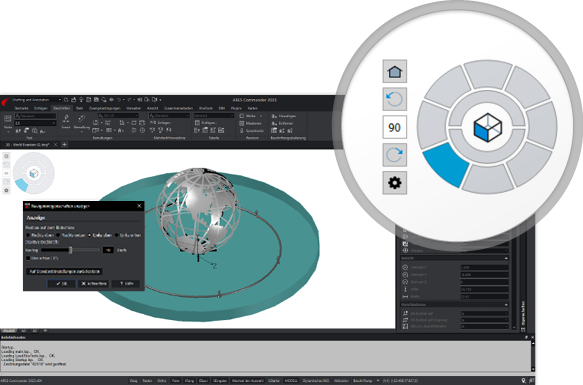Click OK in the navigator properties dialog
The image size is (583, 385).
tap(62, 283)
